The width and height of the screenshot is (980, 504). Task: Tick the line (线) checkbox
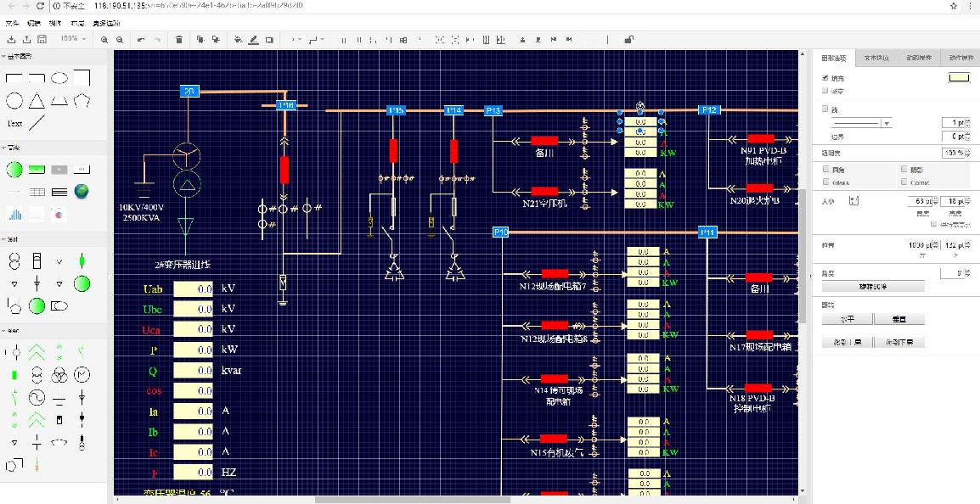(825, 109)
